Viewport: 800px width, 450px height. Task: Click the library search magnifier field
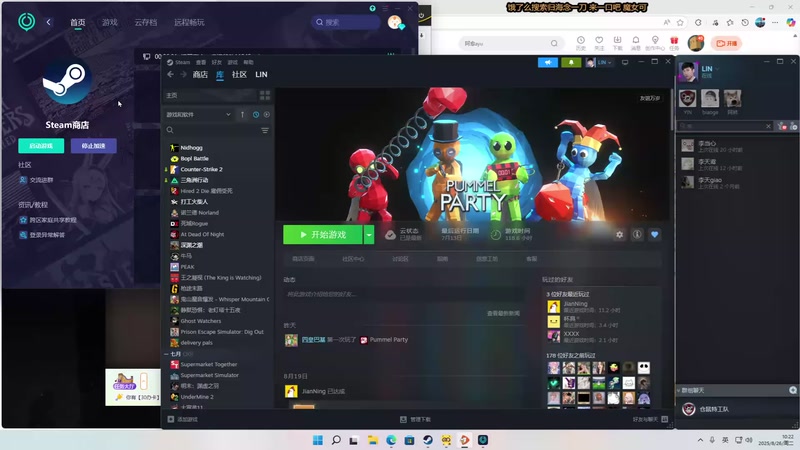[170, 131]
